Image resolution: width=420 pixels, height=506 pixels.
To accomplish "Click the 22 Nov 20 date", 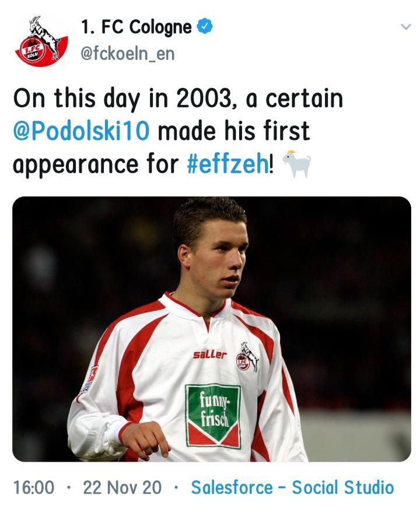I will coord(123,487).
